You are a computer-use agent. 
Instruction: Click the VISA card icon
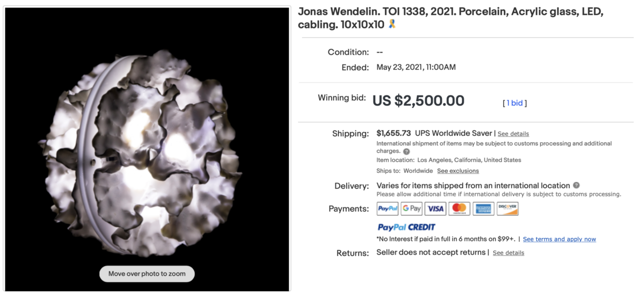click(436, 209)
